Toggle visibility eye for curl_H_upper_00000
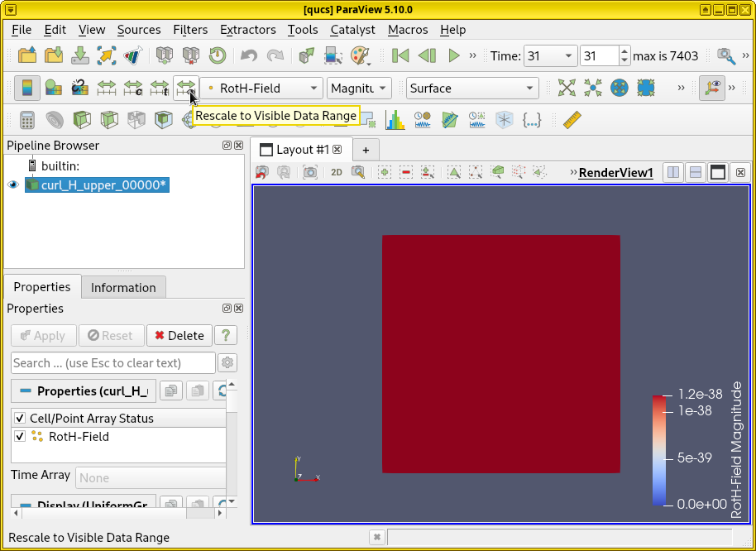The width and height of the screenshot is (756, 551). coord(12,184)
